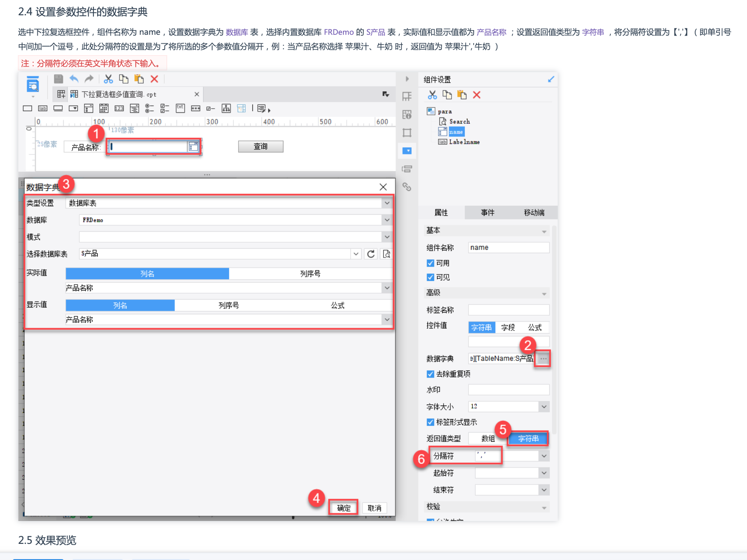Click the 组件名称 input field
Image resolution: width=747 pixels, height=560 pixels.
point(508,247)
